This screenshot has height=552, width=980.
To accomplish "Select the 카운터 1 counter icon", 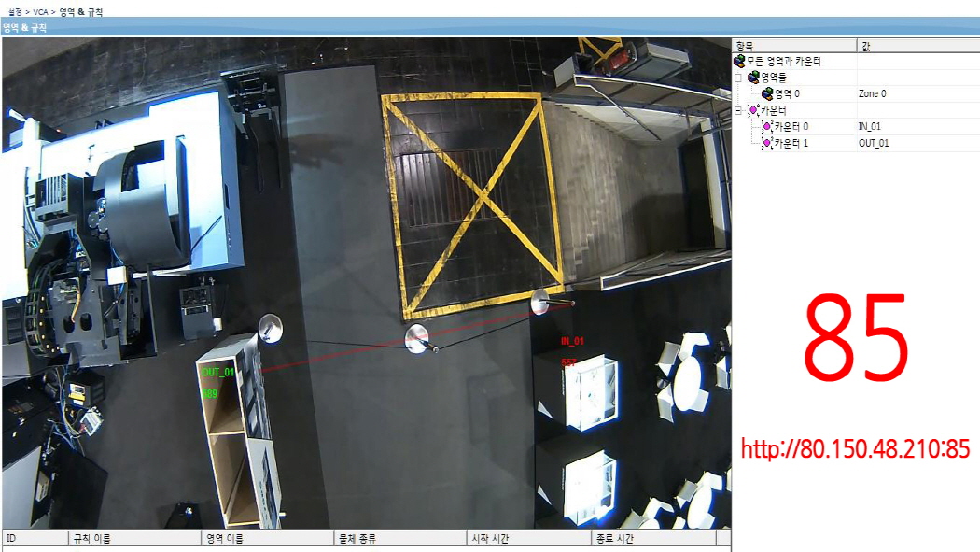I will coord(767,143).
